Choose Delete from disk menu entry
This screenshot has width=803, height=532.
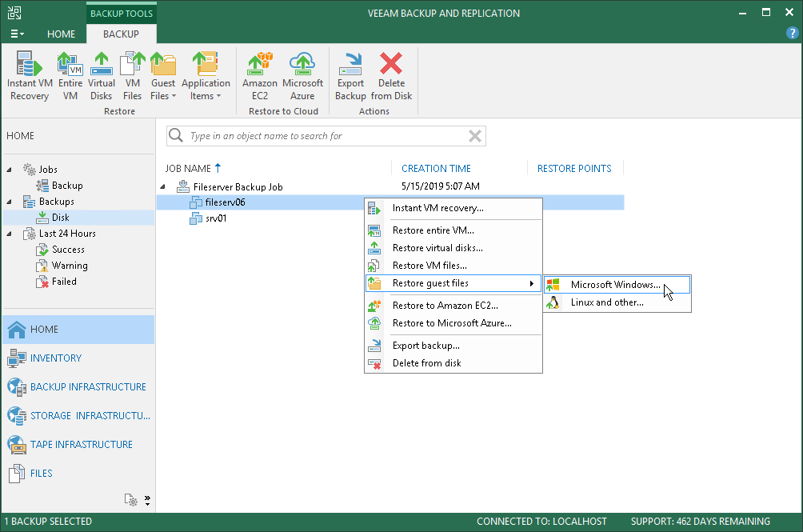[x=453, y=363]
